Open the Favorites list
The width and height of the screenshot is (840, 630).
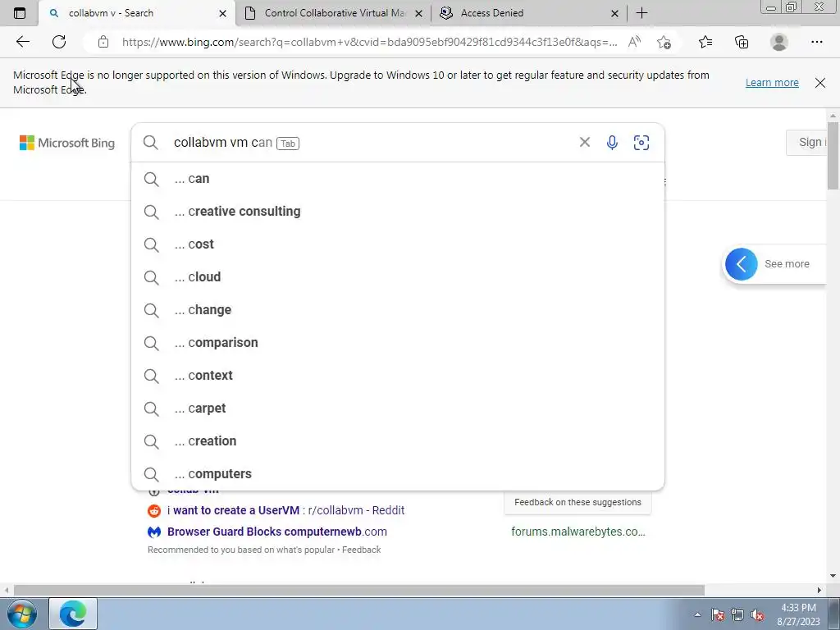coord(705,42)
